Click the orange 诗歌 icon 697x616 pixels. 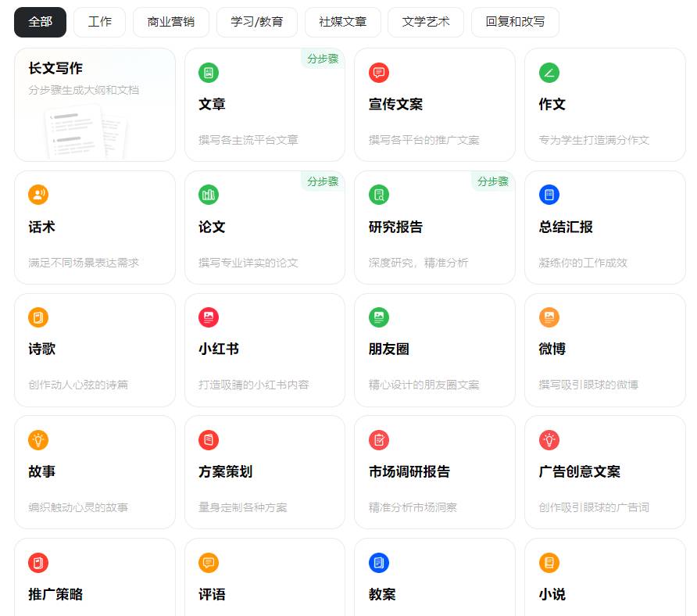click(38, 317)
